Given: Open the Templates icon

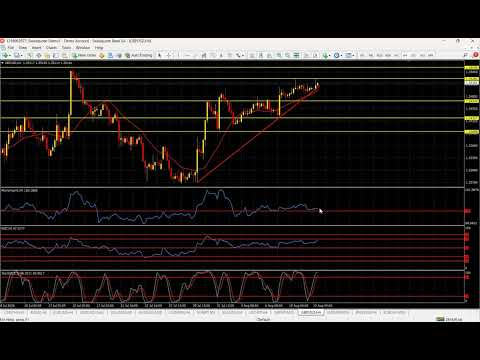Looking at the screenshot, I should (348, 55).
